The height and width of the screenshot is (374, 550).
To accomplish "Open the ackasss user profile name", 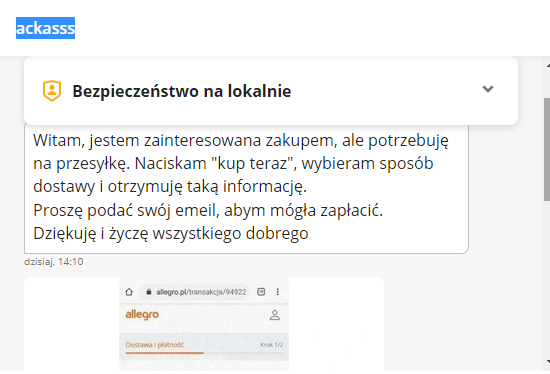I will click(45, 28).
